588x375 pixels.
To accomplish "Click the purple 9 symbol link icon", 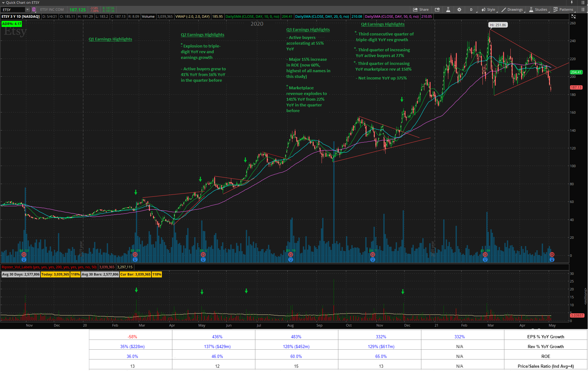I will click(x=34, y=10).
